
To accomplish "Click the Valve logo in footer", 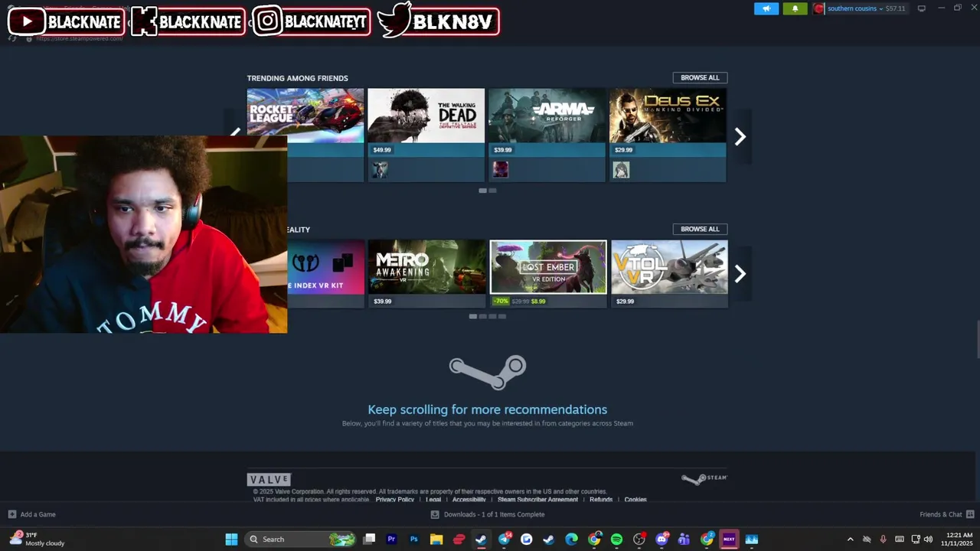I will (269, 479).
